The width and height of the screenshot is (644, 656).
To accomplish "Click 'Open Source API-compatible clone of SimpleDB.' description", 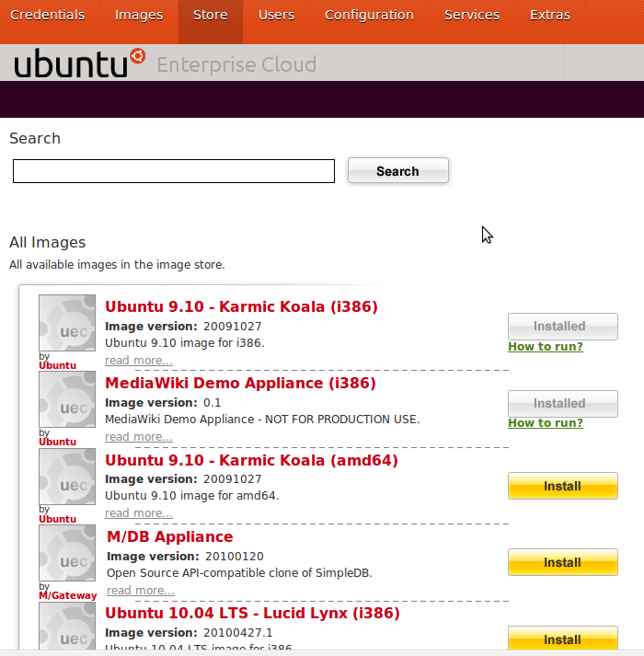I will click(239, 573).
